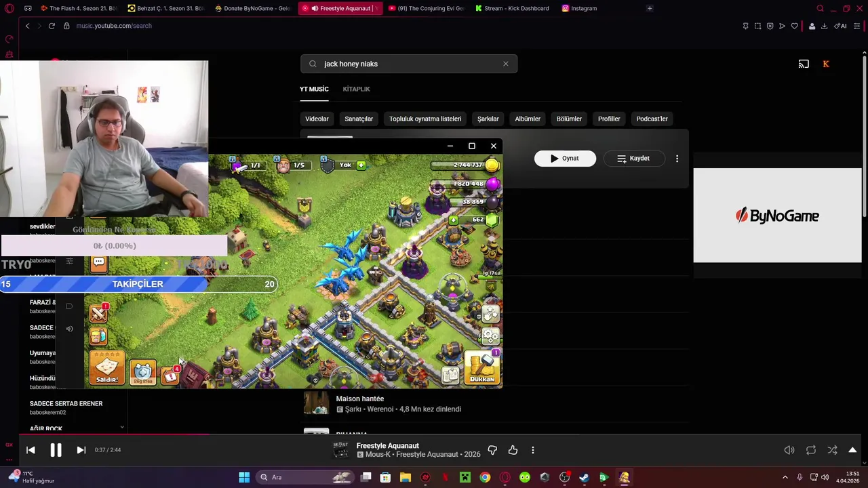
Task: Like the current song with thumbs up
Action: pos(513,450)
